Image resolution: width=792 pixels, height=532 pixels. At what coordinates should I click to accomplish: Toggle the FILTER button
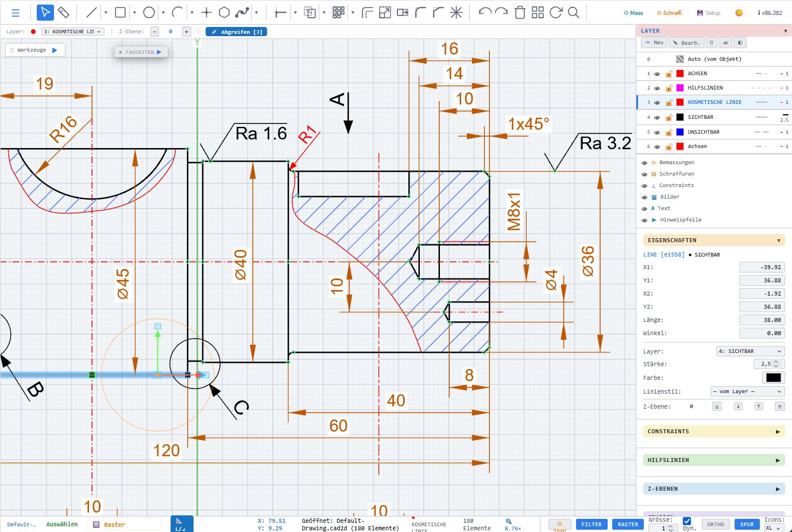pyautogui.click(x=592, y=524)
